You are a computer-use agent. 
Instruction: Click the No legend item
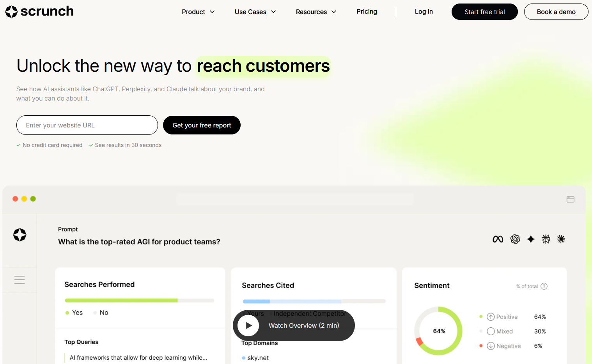point(101,313)
